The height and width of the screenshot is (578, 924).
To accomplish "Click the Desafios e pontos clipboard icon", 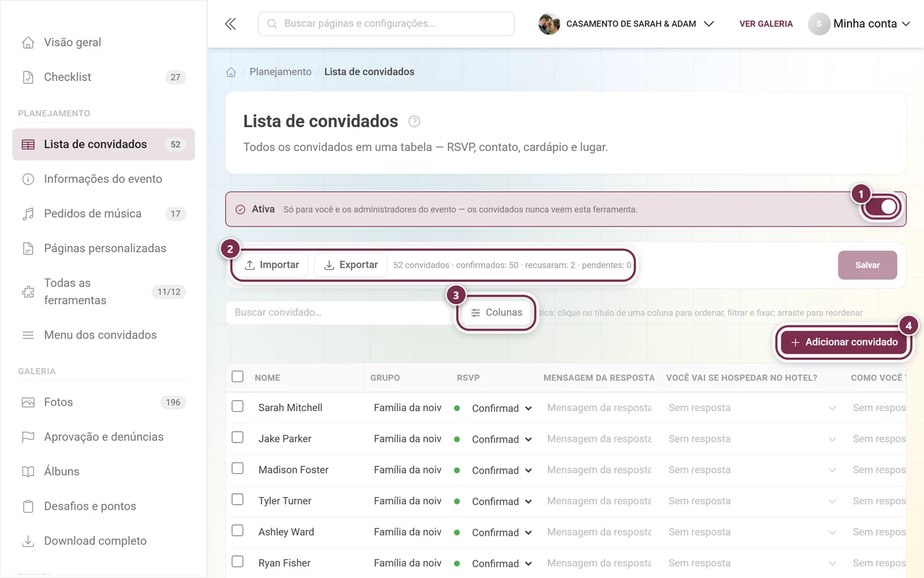I will (28, 507).
